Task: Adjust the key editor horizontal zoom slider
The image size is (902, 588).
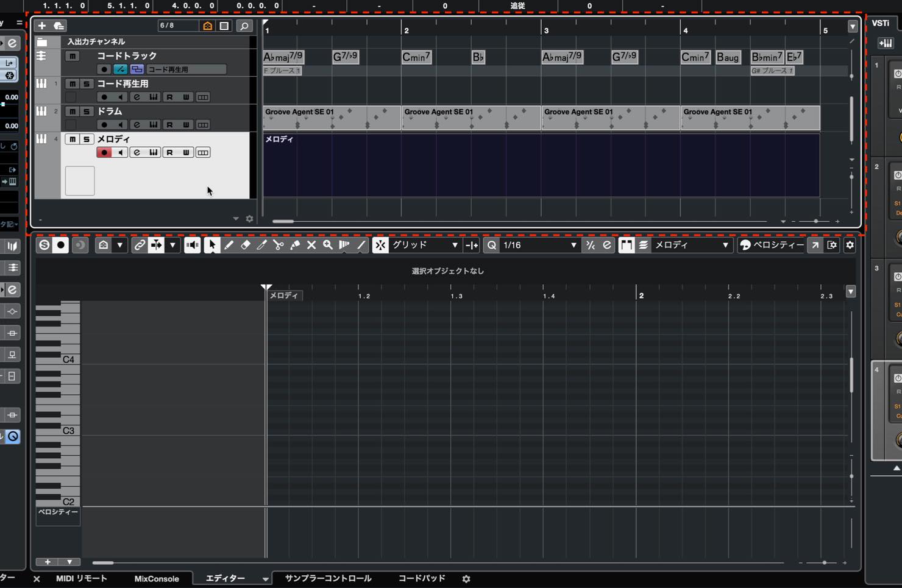Action: click(x=824, y=563)
